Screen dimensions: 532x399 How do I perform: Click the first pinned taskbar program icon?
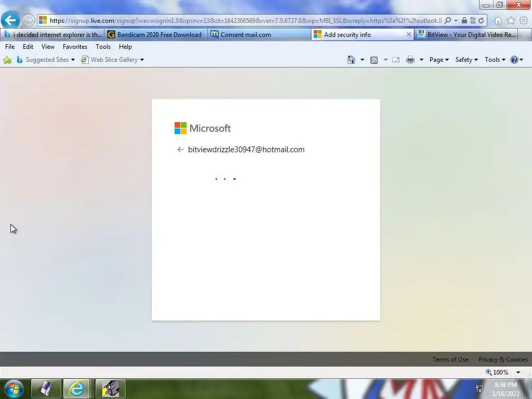(x=46, y=389)
